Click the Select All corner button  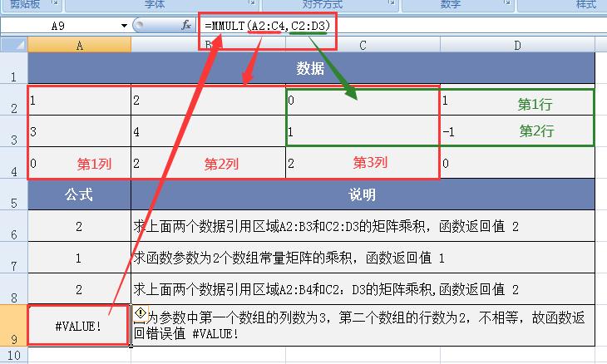pyautogui.click(x=14, y=45)
